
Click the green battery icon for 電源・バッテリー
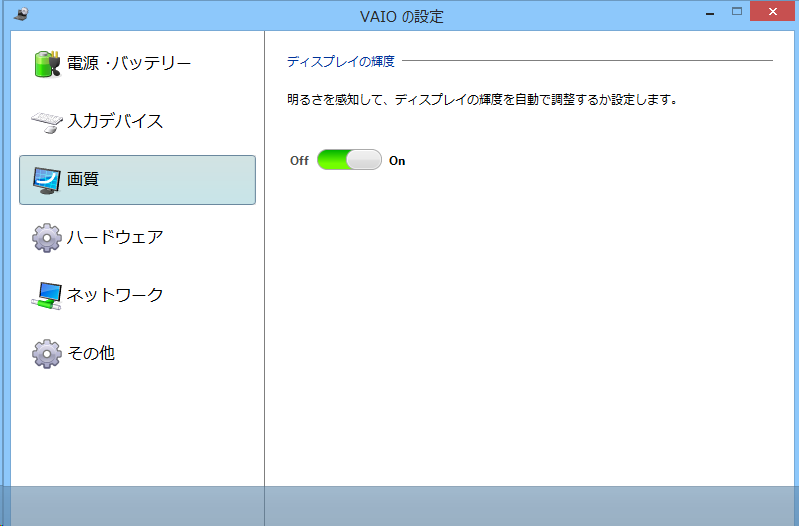tap(47, 64)
